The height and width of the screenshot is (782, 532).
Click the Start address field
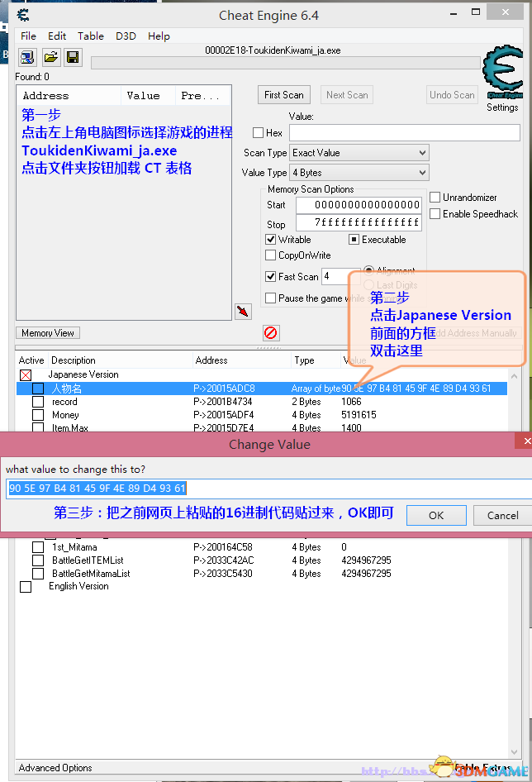(359, 205)
